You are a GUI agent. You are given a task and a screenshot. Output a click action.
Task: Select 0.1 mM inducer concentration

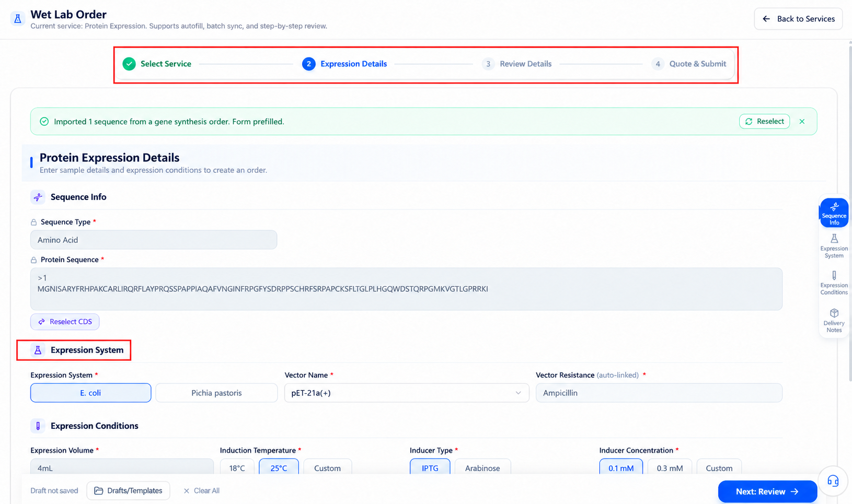(x=621, y=467)
